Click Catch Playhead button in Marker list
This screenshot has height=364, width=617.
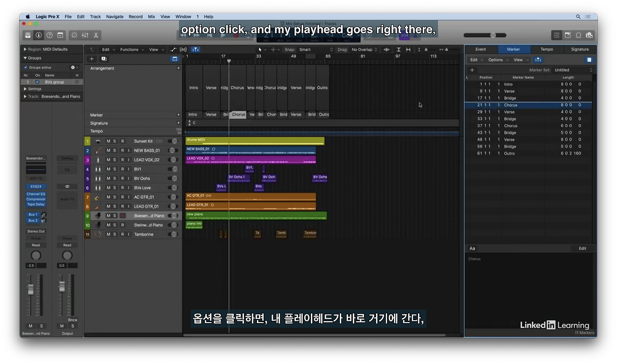point(538,60)
